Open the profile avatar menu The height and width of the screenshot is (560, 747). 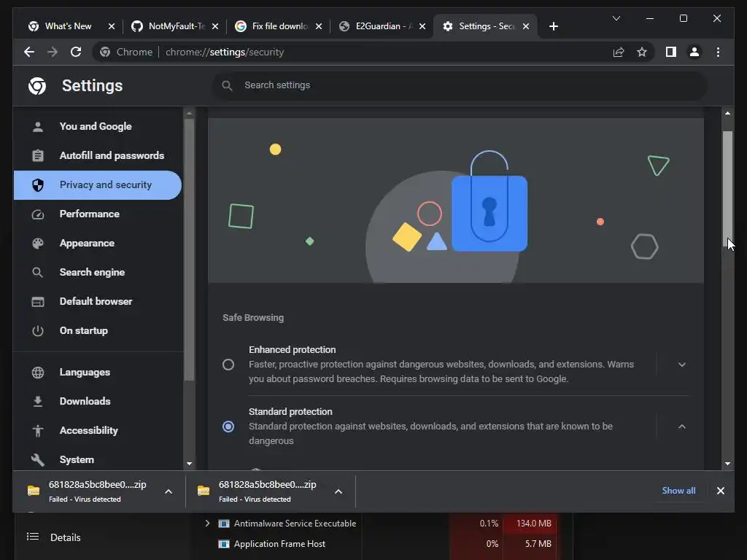[x=694, y=52]
